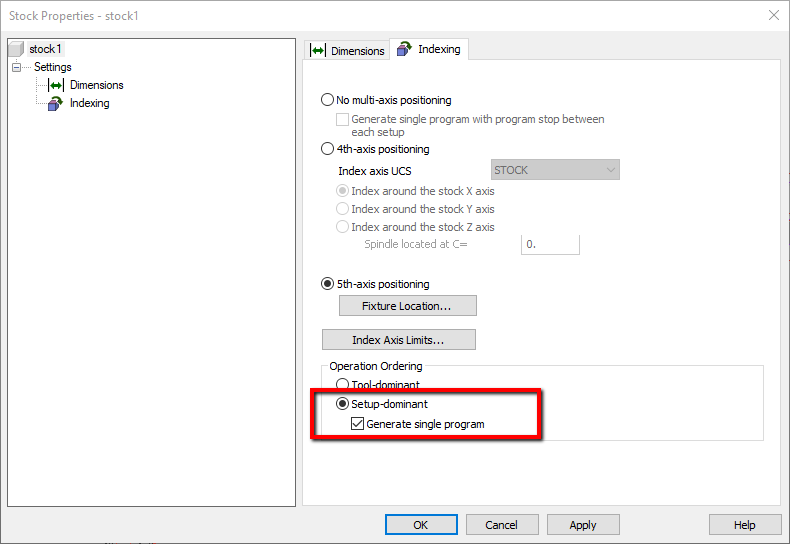The image size is (790, 544).
Task: Open Help for stock properties
Action: [x=745, y=525]
